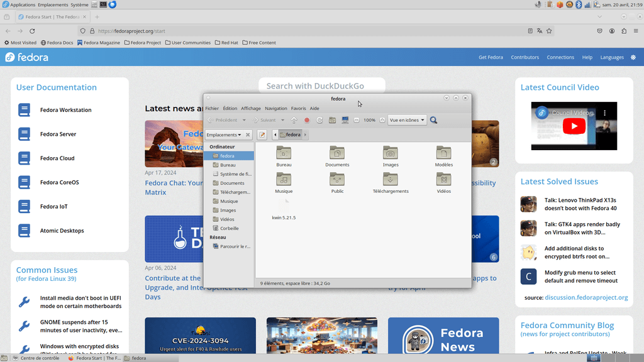644x362 pixels.
Task: Open the Aide menu
Action: [x=314, y=108]
